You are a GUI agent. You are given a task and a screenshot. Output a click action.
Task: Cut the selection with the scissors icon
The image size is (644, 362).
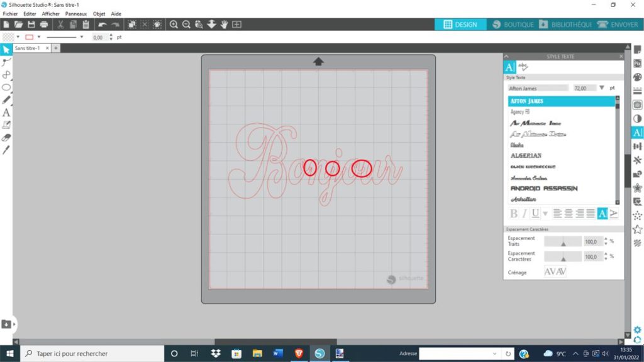60,25
